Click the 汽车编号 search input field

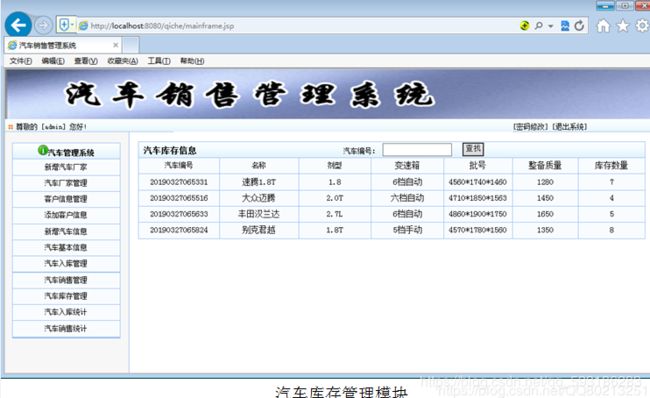click(417, 150)
